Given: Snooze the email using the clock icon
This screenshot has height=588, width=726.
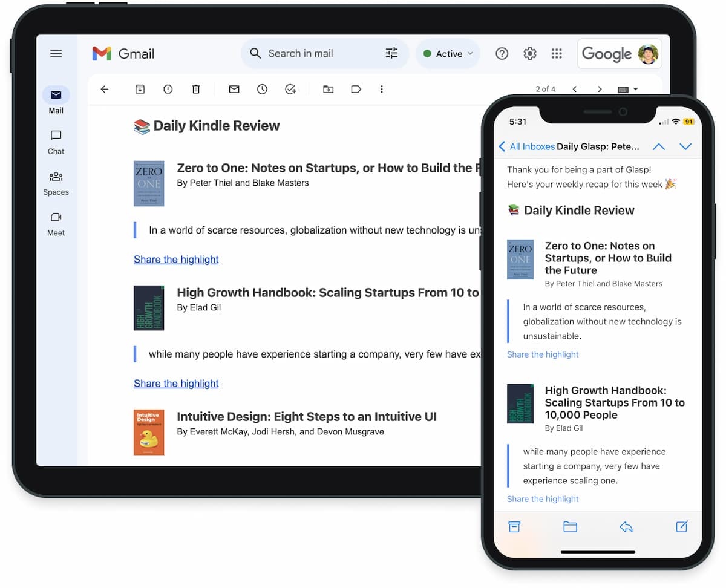Looking at the screenshot, I should pos(262,89).
